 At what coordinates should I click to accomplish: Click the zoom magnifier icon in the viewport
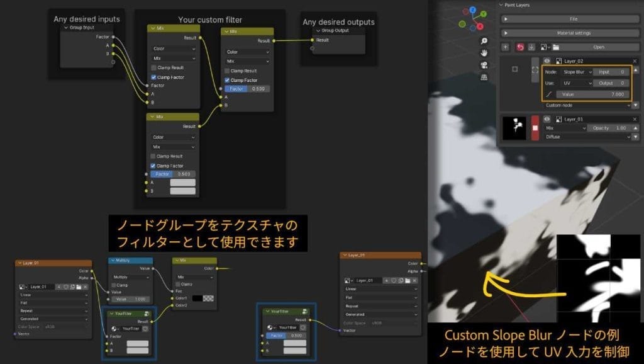(x=484, y=41)
